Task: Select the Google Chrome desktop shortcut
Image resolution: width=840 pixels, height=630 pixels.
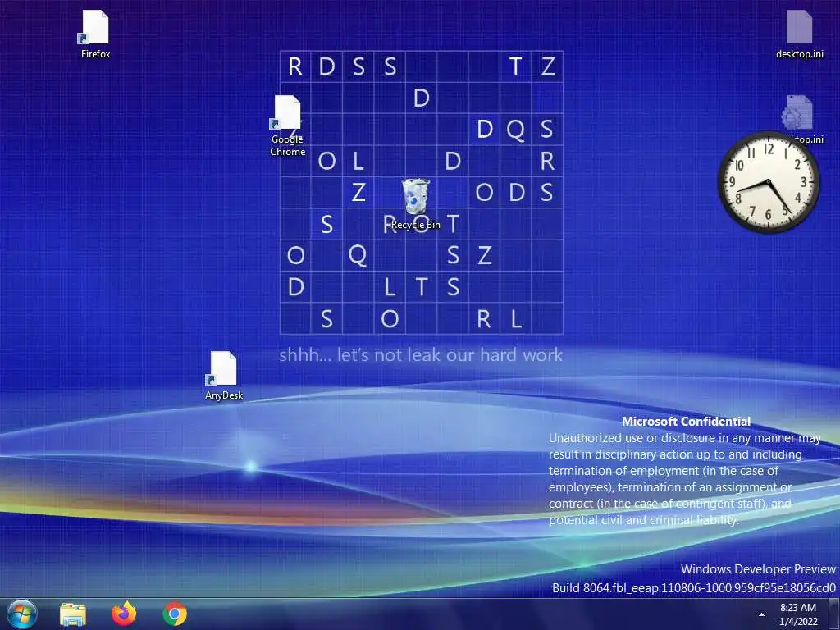Action: click(288, 126)
